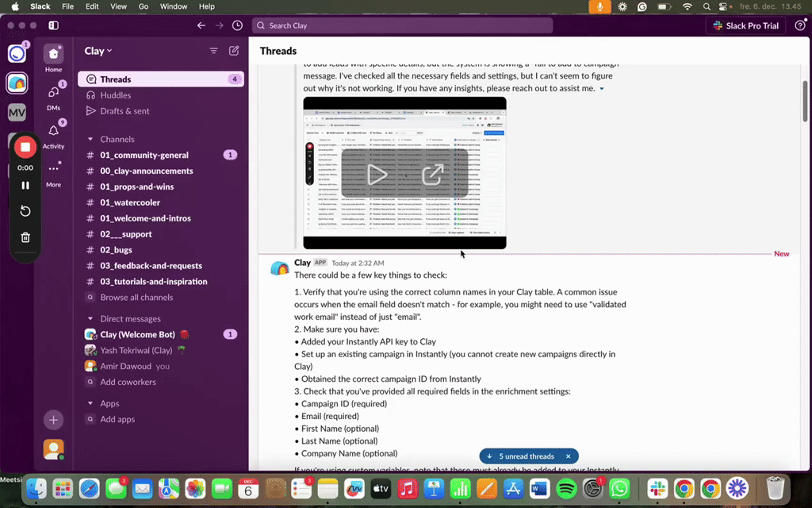Go to Home in Slack sidebar
Viewport: 812px width, 508px height.
point(53,55)
